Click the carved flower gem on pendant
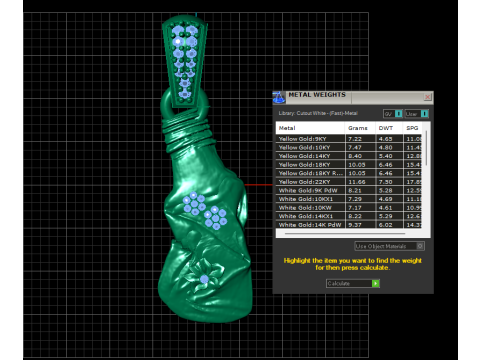The image size is (480, 360). click(204, 279)
